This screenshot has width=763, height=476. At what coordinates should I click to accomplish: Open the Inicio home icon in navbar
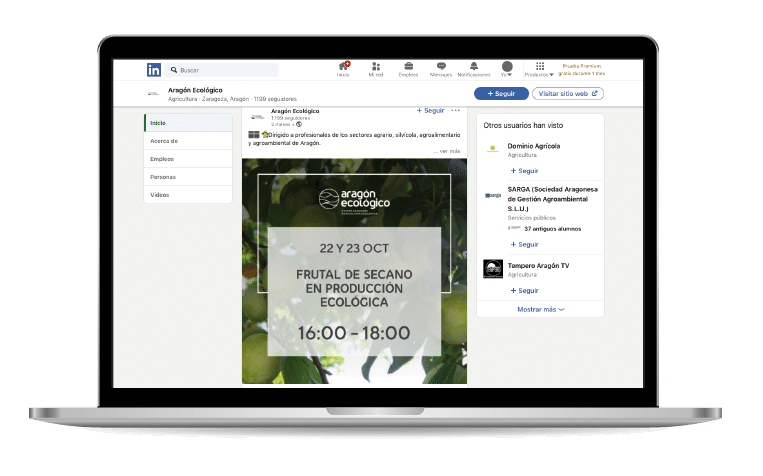tap(343, 68)
